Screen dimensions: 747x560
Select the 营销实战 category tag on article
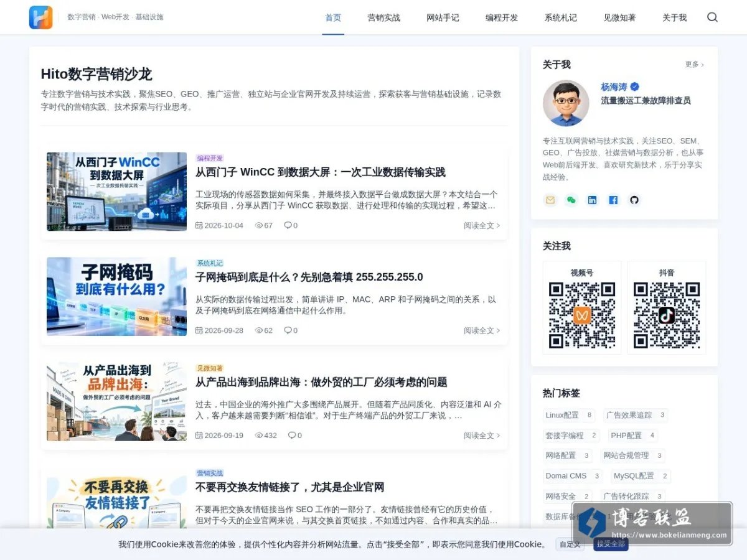point(210,474)
